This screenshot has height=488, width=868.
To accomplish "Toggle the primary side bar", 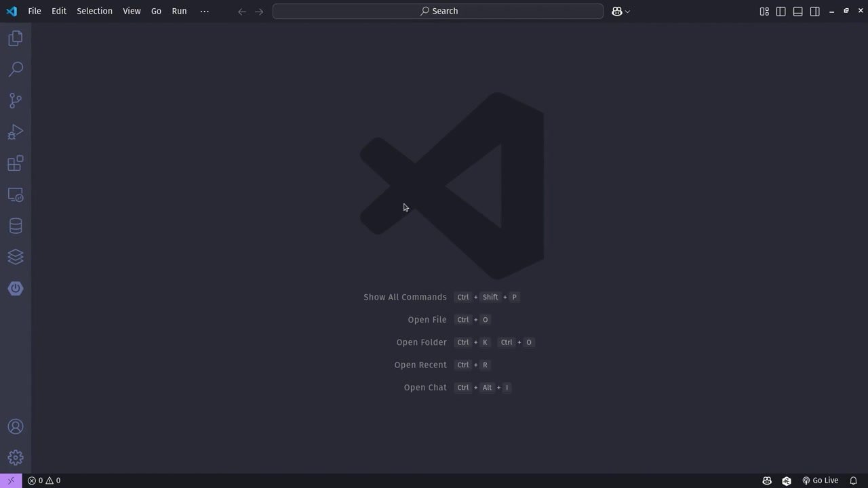I will (x=781, y=12).
